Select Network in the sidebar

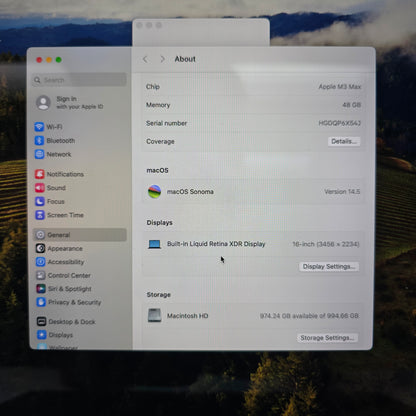(x=53, y=154)
